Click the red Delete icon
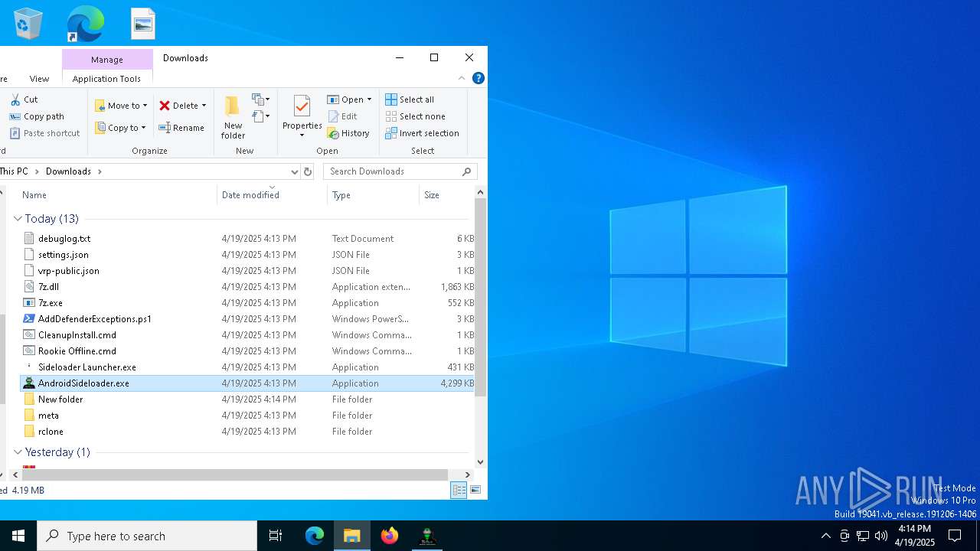Screen dimensions: 980x551 pos(165,106)
